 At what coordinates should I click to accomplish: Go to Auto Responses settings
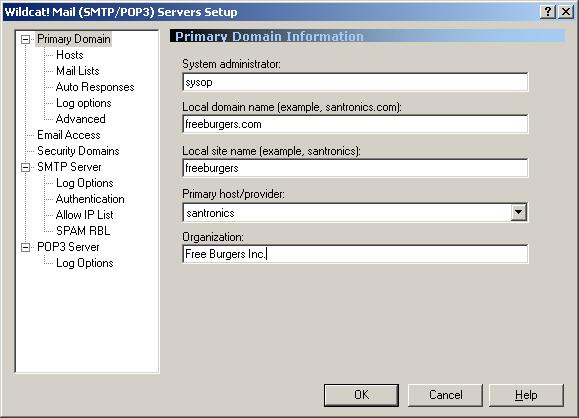(x=95, y=87)
